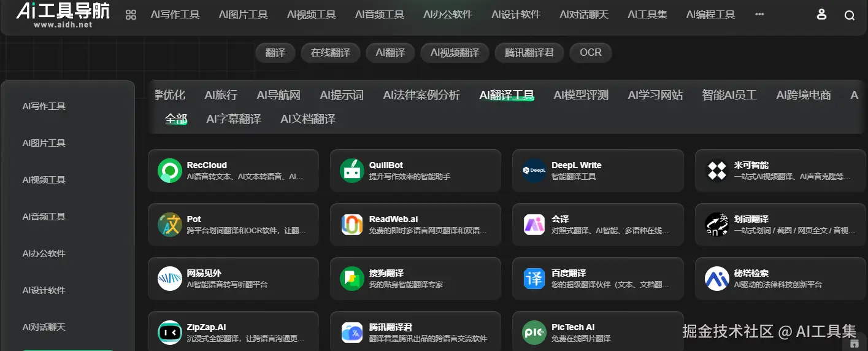The width and height of the screenshot is (868, 351).
Task: Open AI视频工具 in top navigation
Action: (312, 15)
